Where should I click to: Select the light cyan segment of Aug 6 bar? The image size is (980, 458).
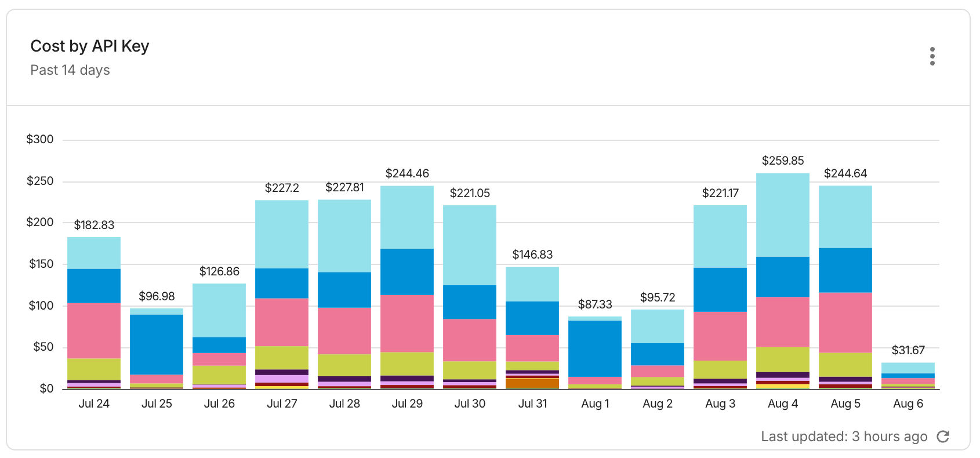(x=908, y=368)
